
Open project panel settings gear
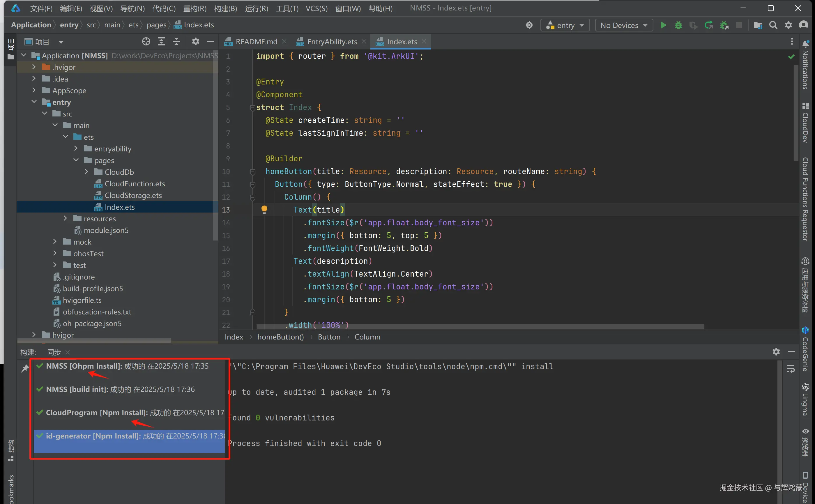pyautogui.click(x=195, y=42)
